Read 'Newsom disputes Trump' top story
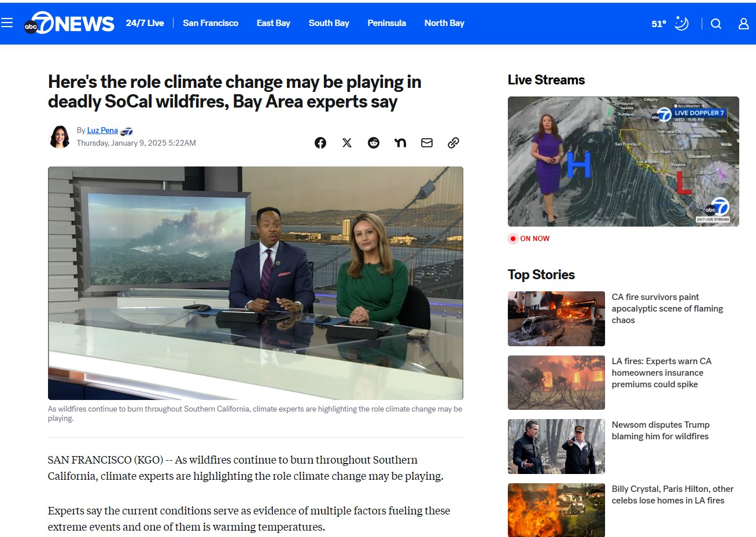Screen dimensions: 756x537 660,431
